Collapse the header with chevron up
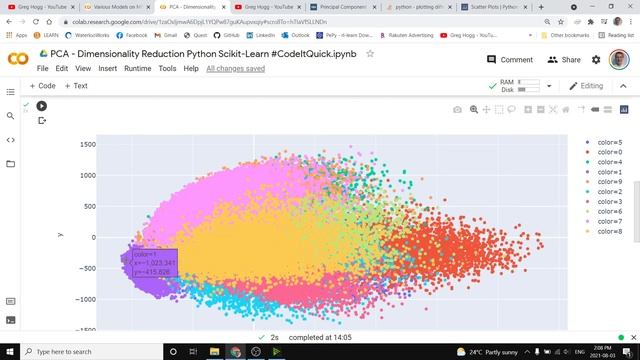The image size is (640, 360). 623,86
